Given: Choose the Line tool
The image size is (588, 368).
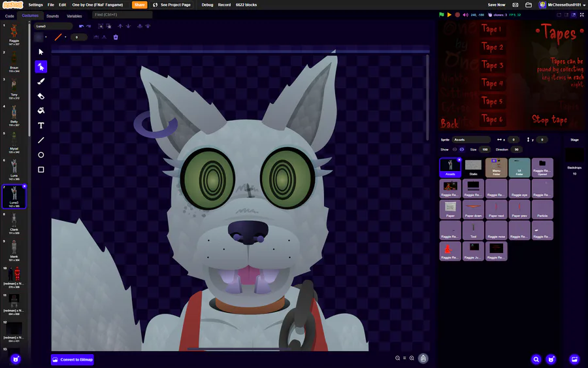Looking at the screenshot, I should point(41,140).
